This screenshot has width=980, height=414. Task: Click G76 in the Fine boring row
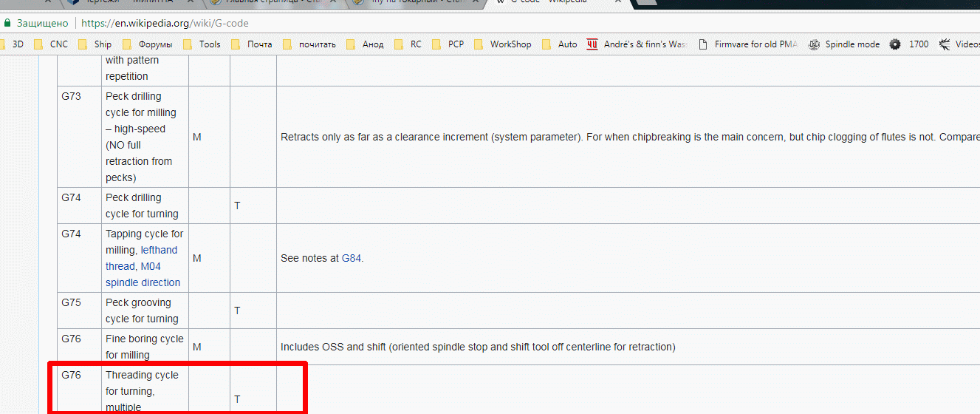click(72, 339)
